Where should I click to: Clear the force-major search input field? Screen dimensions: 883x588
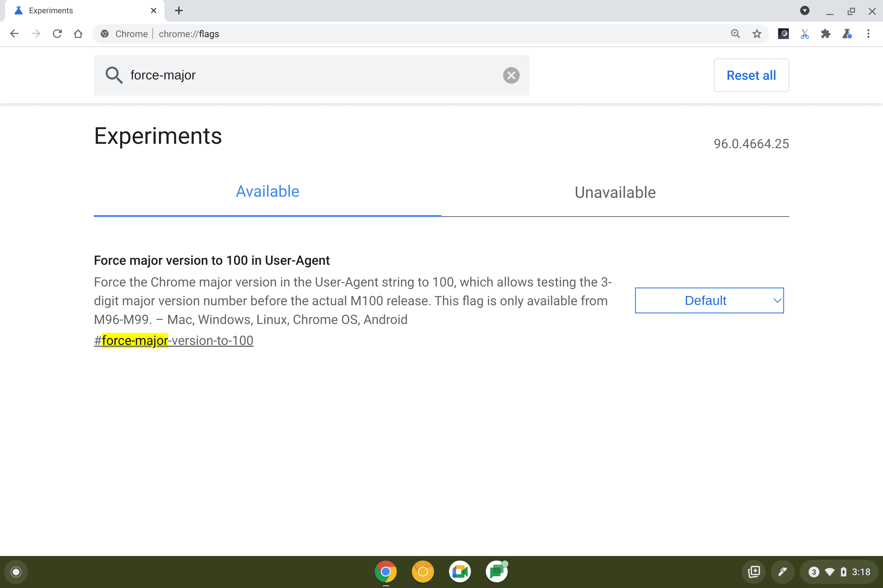pos(511,75)
